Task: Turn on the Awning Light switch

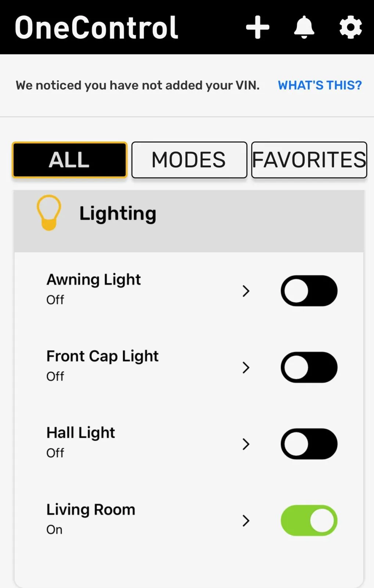Action: pos(309,291)
